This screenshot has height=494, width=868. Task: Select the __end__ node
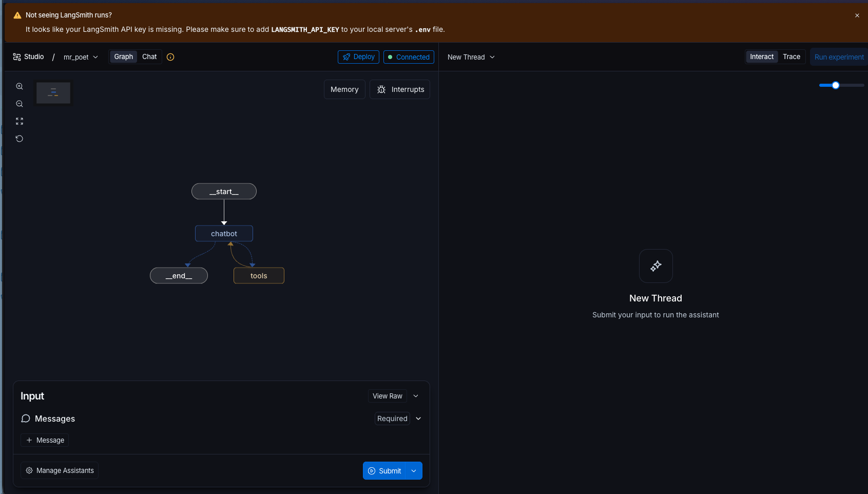tap(179, 276)
